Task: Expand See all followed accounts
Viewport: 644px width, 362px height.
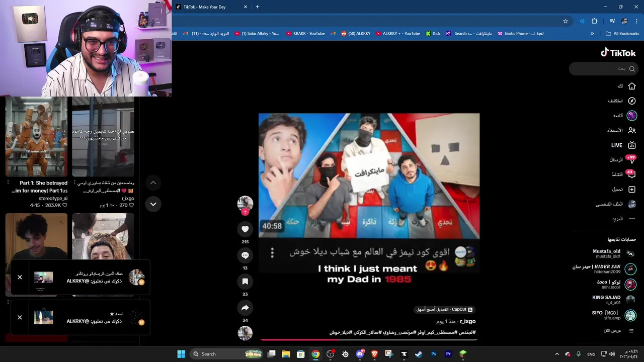Action: tap(619, 331)
